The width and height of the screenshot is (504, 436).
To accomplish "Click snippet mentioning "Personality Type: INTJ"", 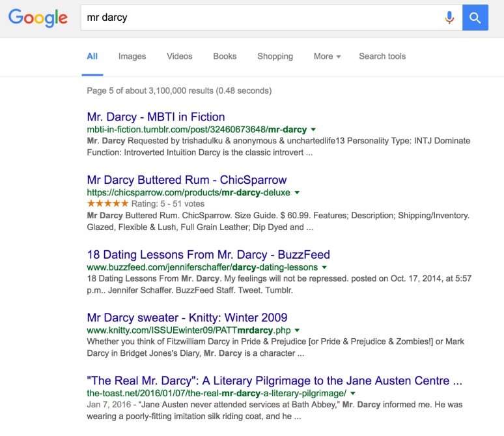I will click(x=278, y=147).
